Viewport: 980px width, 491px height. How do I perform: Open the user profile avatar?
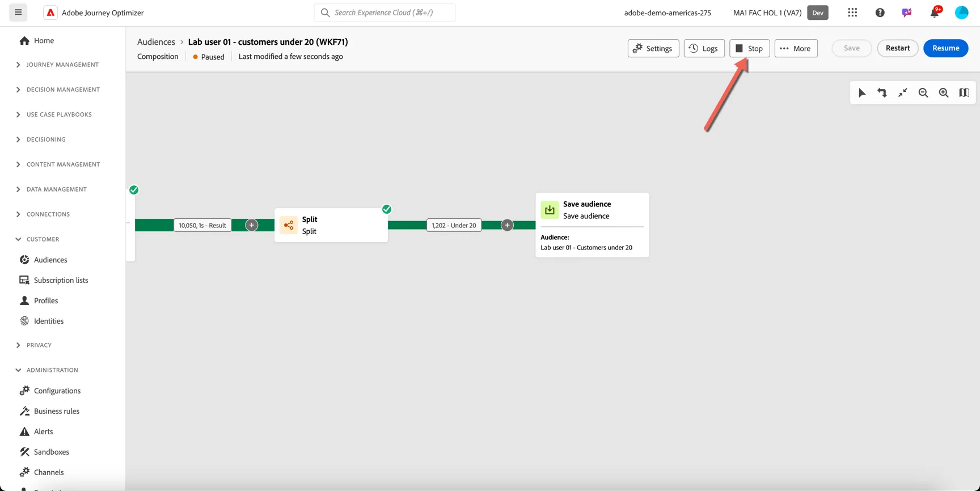961,12
